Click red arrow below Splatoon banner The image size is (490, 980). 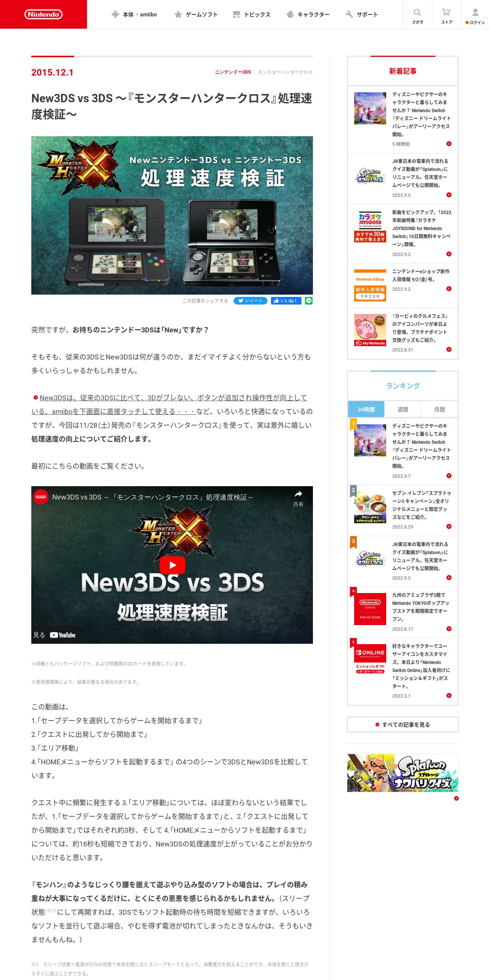point(456,798)
